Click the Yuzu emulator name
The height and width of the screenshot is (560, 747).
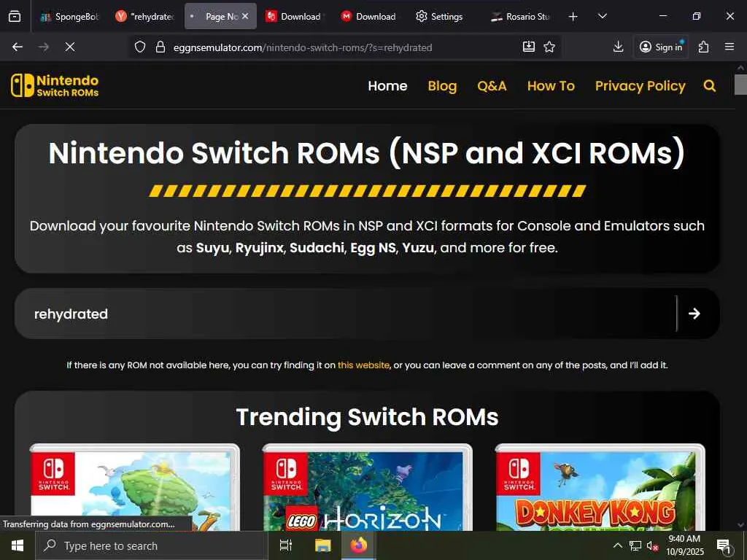point(418,248)
